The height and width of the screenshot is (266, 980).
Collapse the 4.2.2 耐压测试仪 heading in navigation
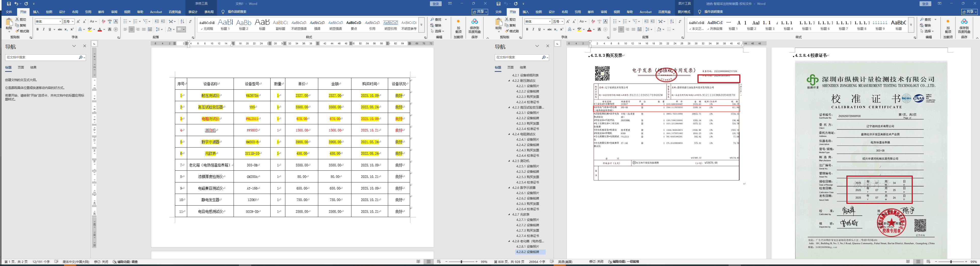[x=510, y=81]
